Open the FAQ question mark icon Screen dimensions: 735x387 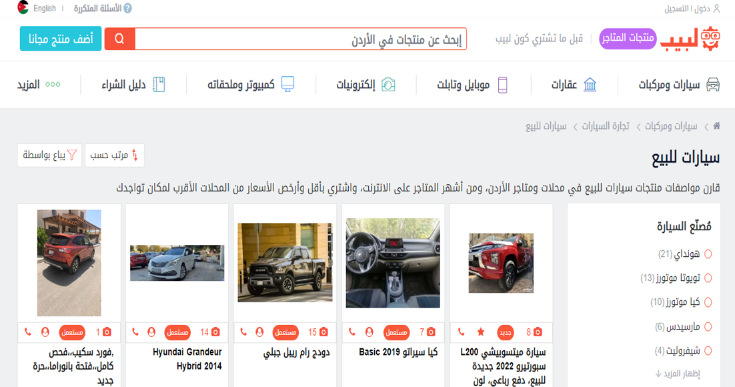128,8
